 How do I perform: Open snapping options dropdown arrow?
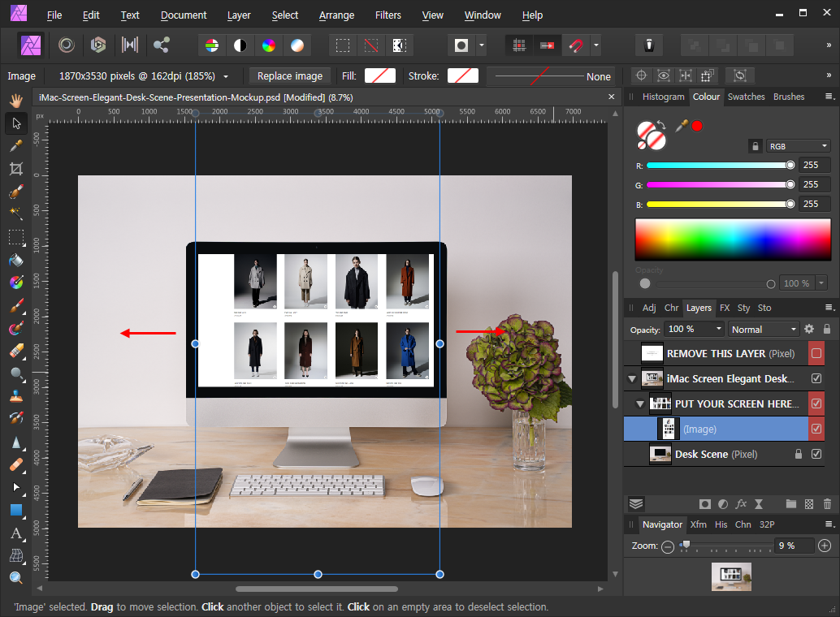[x=595, y=45]
